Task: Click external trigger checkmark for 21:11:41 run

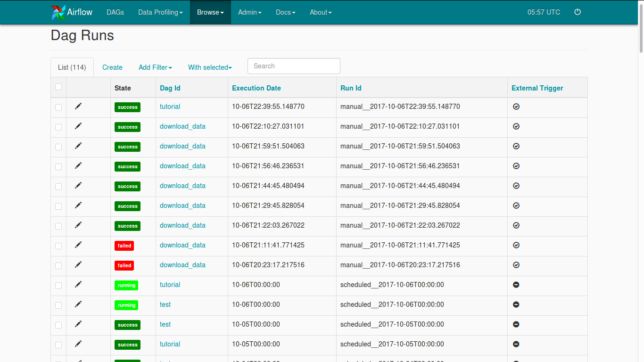Action: pos(516,246)
